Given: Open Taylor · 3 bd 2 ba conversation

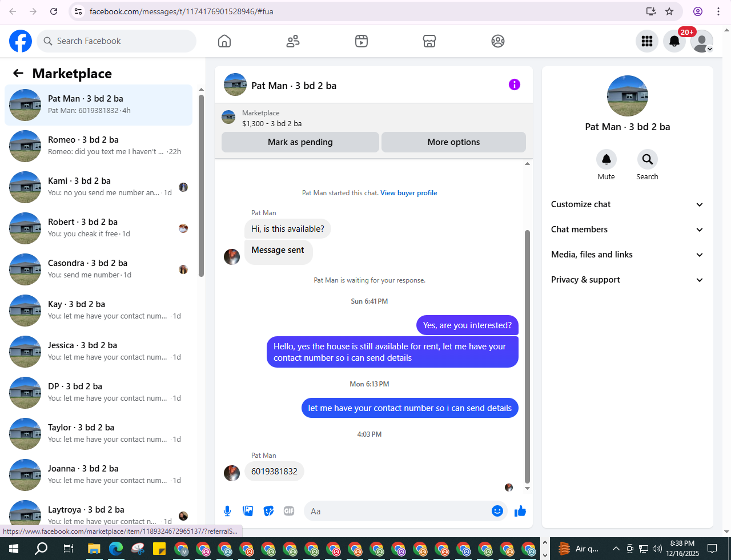Looking at the screenshot, I should pyautogui.click(x=98, y=434).
